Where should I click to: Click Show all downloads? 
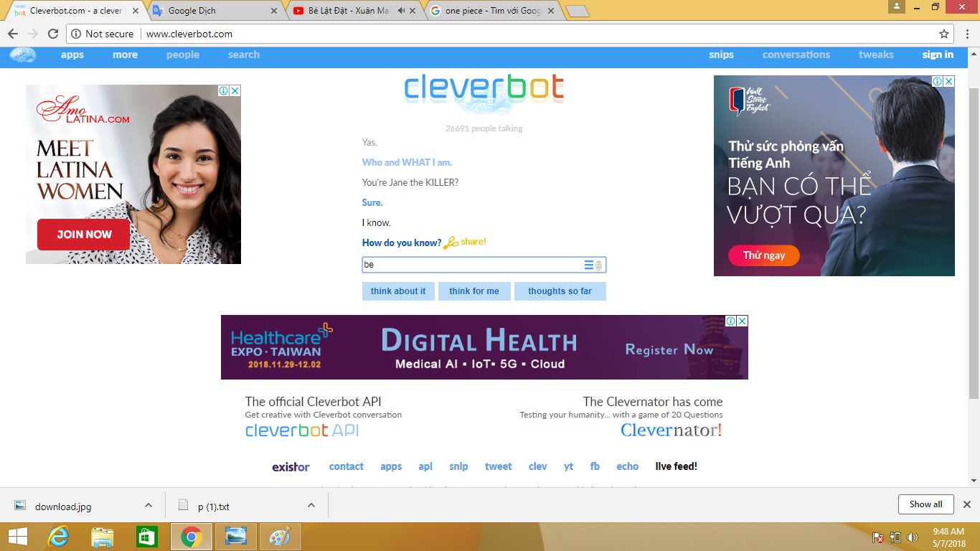click(x=925, y=504)
